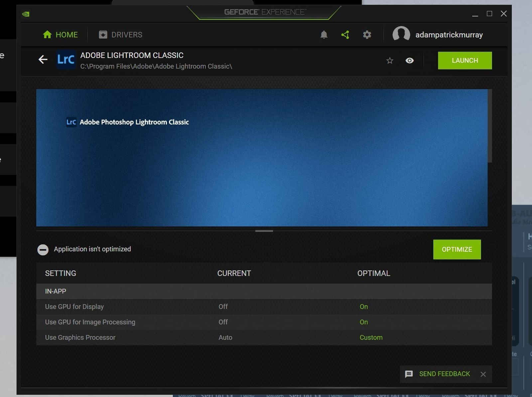Click the optimal Custom value

click(371, 337)
